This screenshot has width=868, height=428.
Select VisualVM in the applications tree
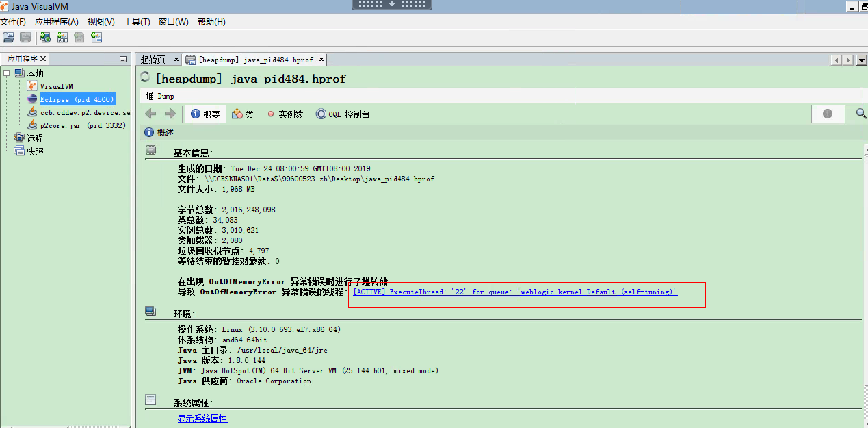pos(56,86)
